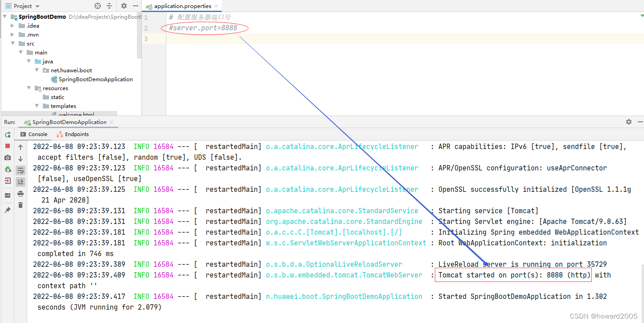Toggle soft-wrap in the console toolbar
Image resolution: width=644 pixels, height=323 pixels.
[x=21, y=170]
